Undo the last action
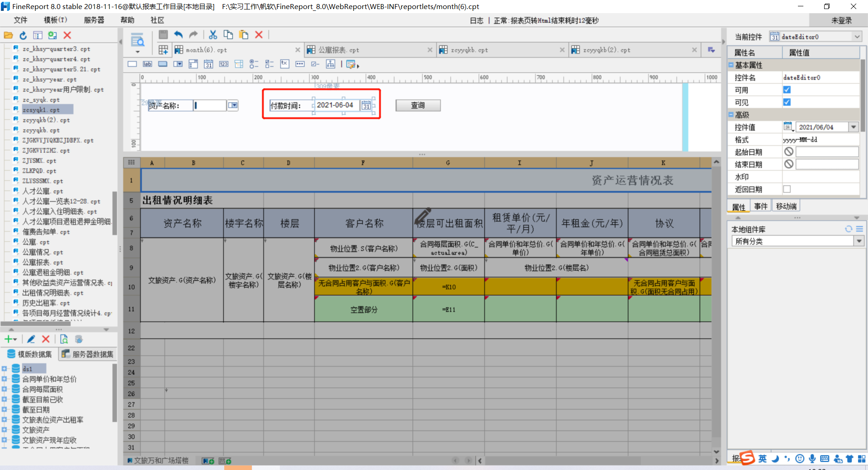 coord(179,35)
